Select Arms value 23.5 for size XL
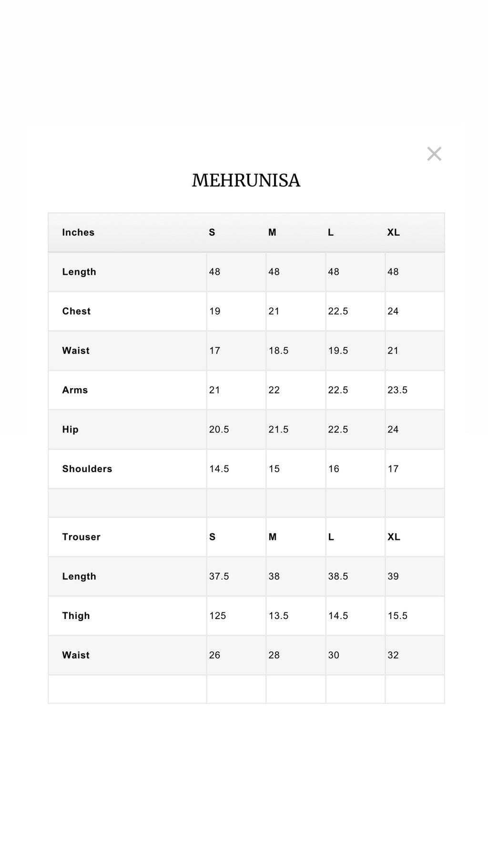The image size is (488, 868). point(397,390)
